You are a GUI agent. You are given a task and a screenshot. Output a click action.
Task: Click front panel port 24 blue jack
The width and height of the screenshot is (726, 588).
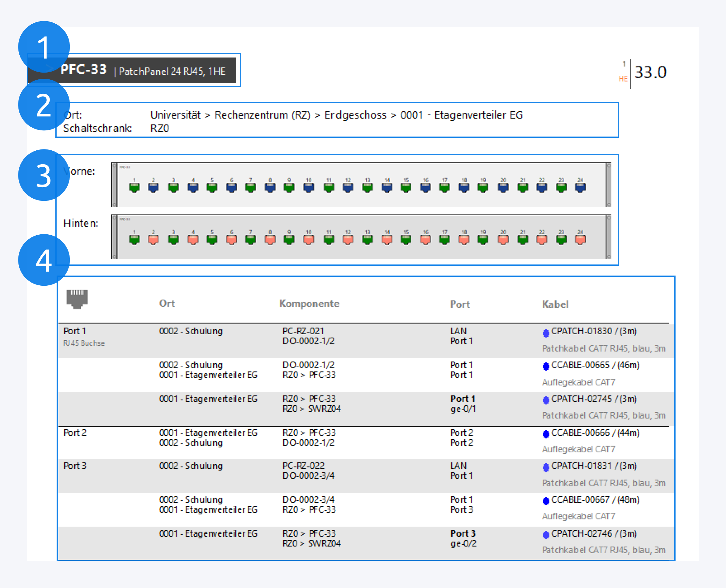point(580,187)
